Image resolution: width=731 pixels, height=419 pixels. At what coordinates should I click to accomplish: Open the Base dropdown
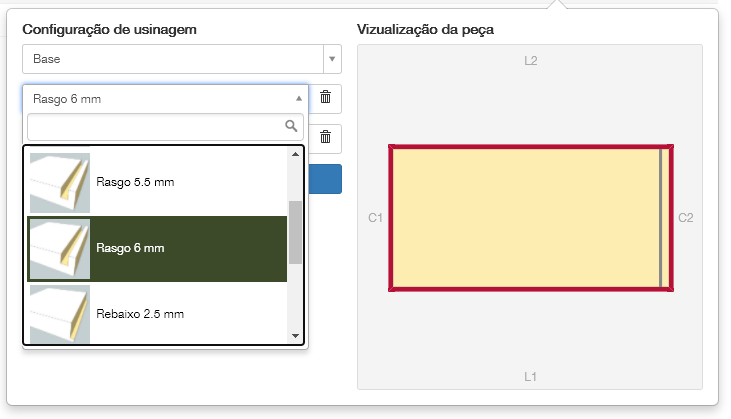tap(172, 59)
